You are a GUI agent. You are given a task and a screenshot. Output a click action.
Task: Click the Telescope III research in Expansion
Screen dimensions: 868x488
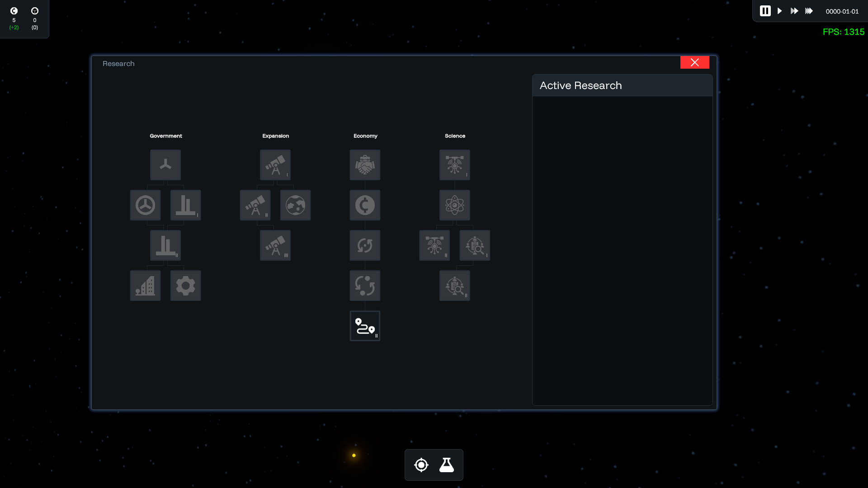(x=275, y=245)
